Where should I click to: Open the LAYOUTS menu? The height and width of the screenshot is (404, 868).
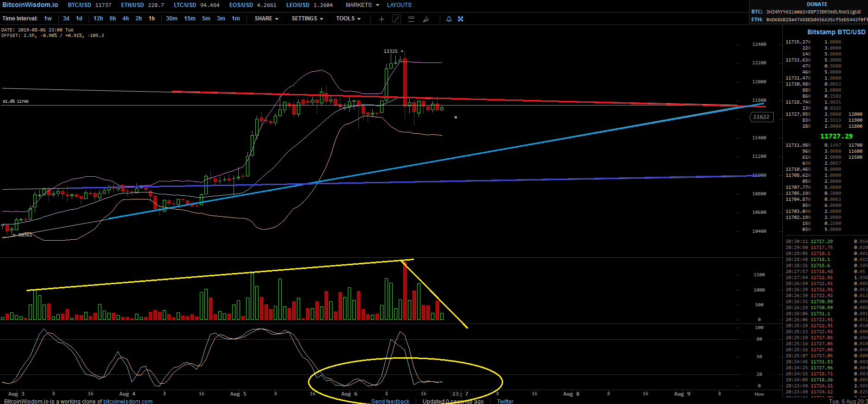(399, 5)
